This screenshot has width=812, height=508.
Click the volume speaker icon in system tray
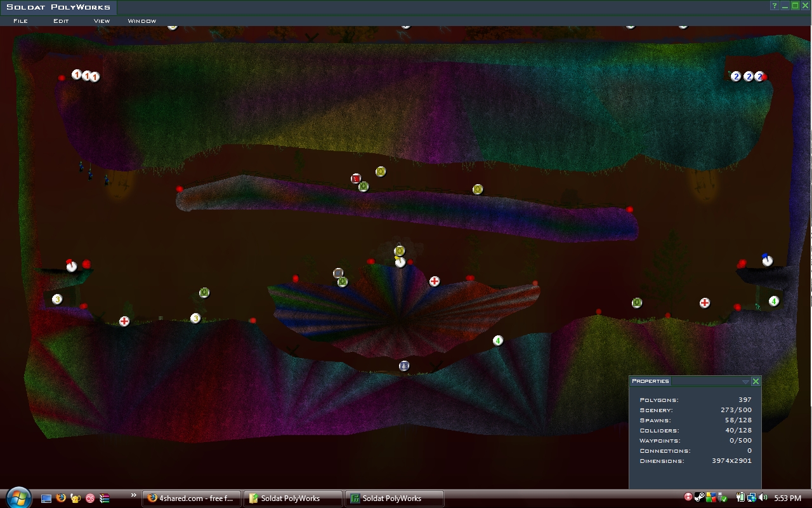tap(763, 498)
